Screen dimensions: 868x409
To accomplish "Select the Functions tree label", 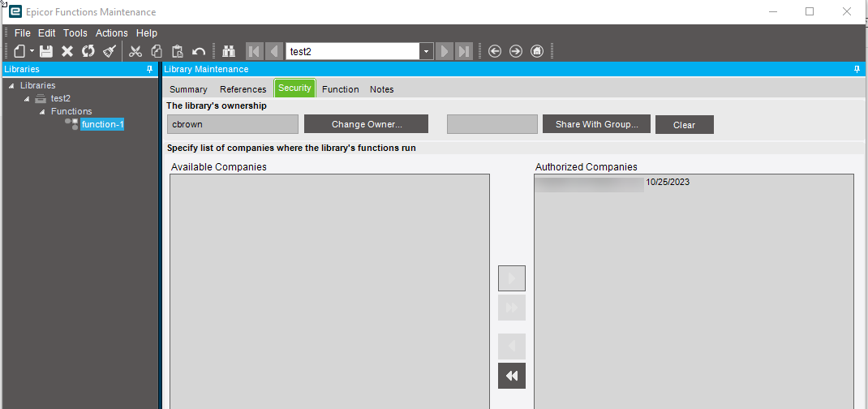I will [x=71, y=111].
